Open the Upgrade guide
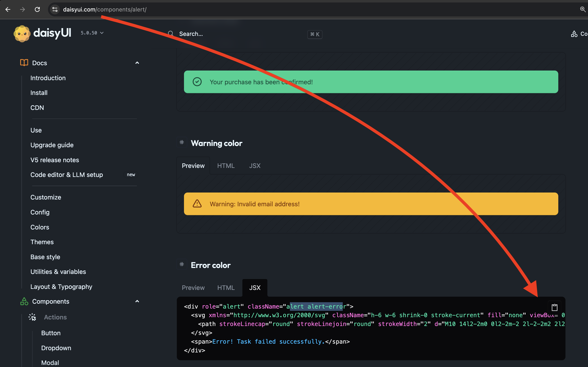Image resolution: width=588 pixels, height=367 pixels. (52, 145)
